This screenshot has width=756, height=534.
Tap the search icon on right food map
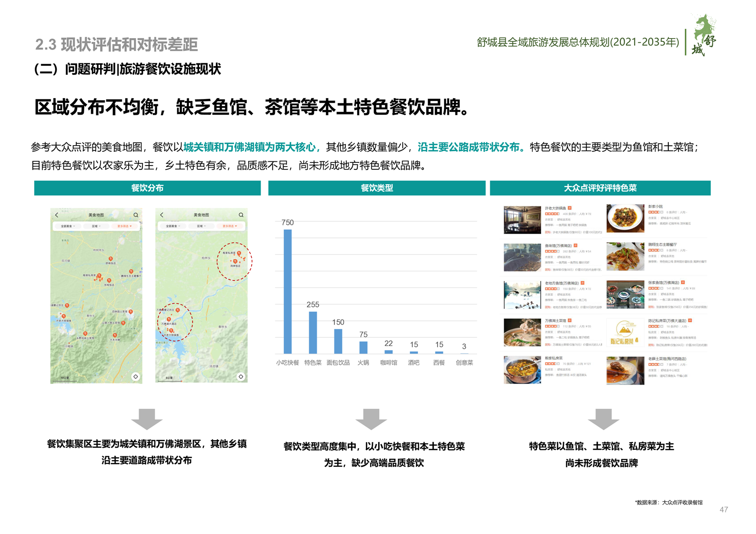point(241,215)
